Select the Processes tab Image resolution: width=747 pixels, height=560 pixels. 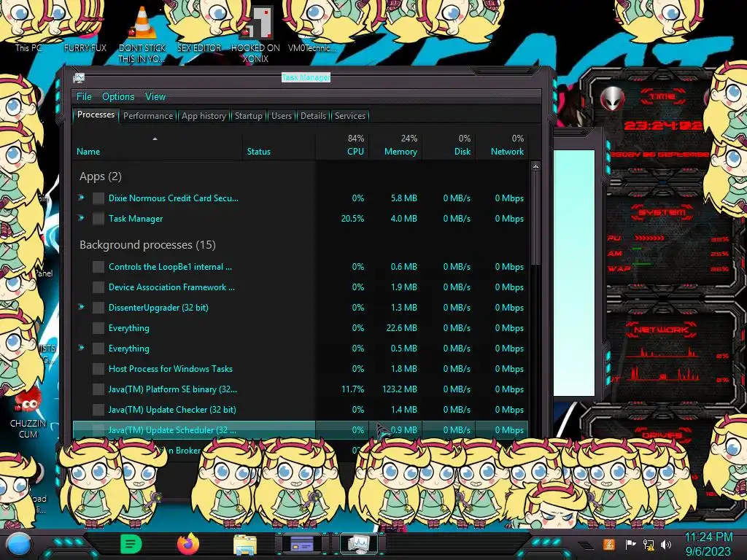[96, 114]
